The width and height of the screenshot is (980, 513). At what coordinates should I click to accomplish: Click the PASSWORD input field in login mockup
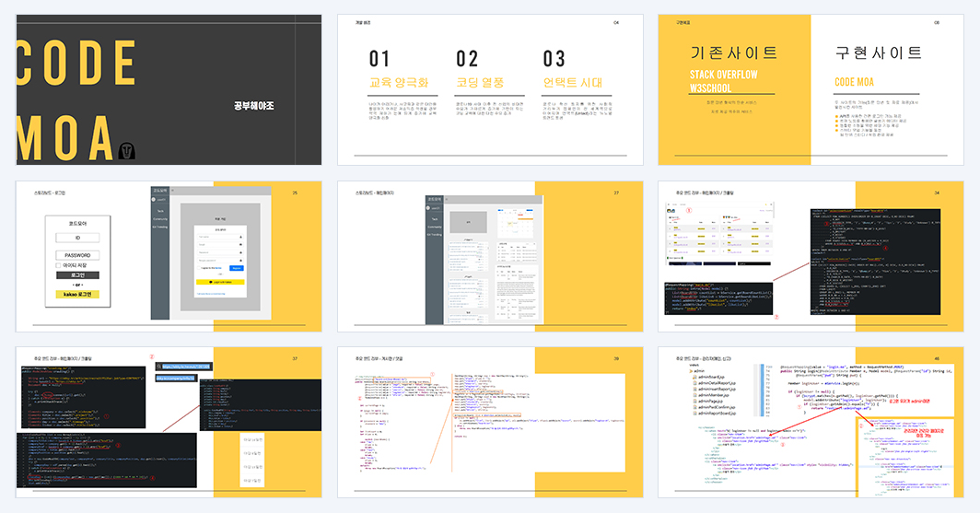[77, 255]
